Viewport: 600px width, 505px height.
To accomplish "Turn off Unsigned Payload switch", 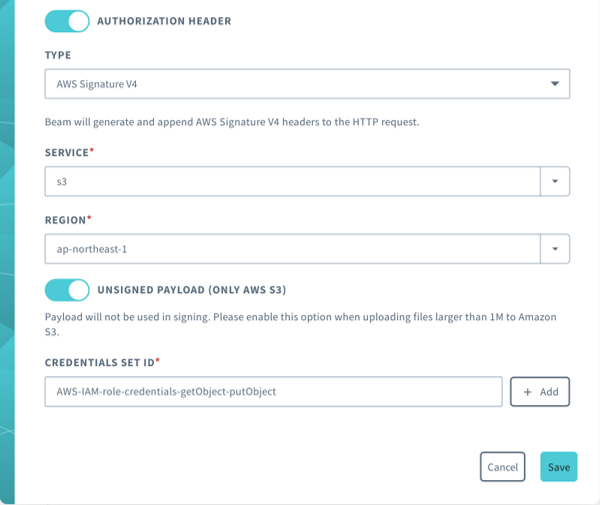I will tap(67, 290).
